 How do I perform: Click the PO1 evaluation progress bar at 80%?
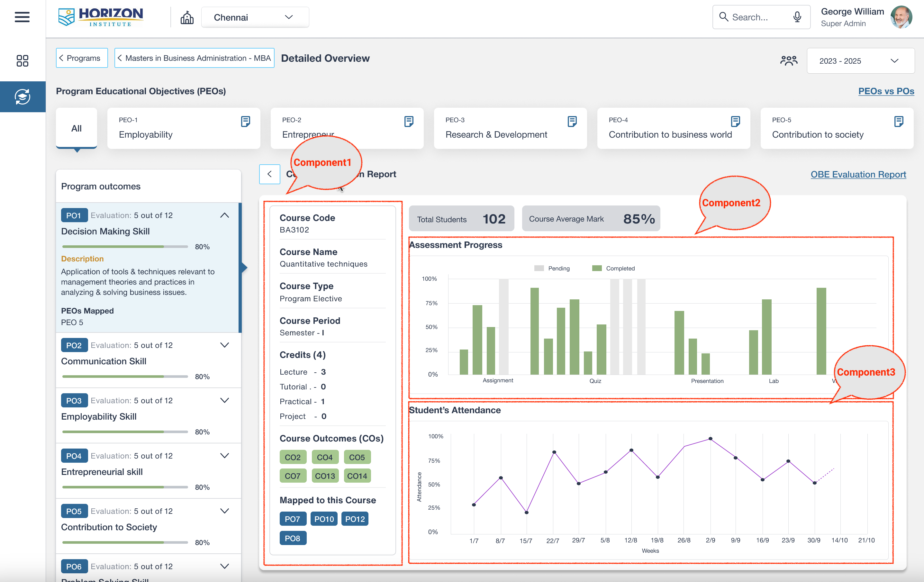point(124,246)
